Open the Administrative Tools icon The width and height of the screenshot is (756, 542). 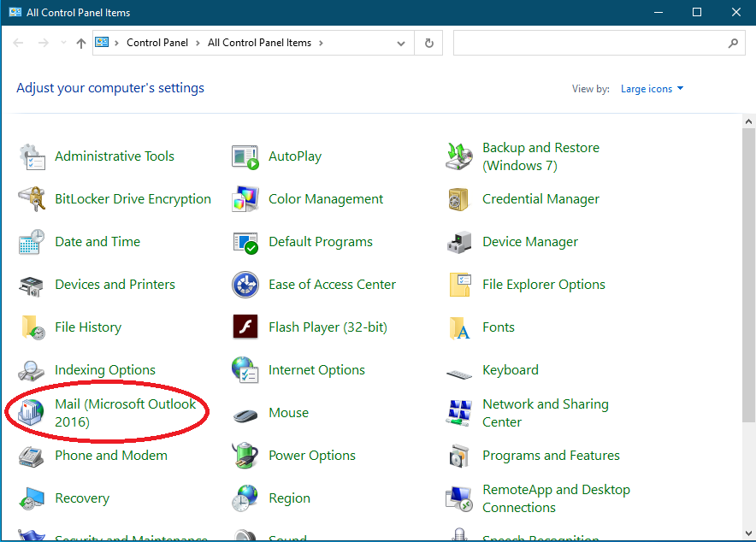(32, 156)
